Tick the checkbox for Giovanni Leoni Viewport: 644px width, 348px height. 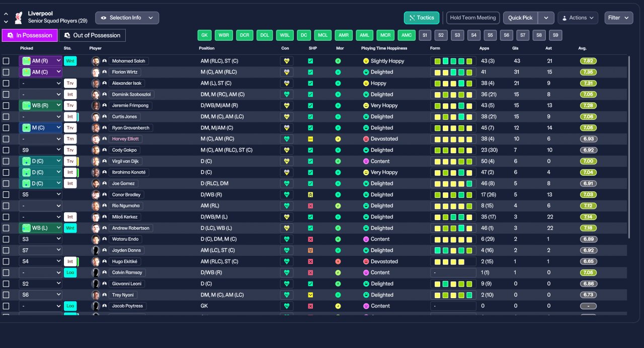[6, 284]
